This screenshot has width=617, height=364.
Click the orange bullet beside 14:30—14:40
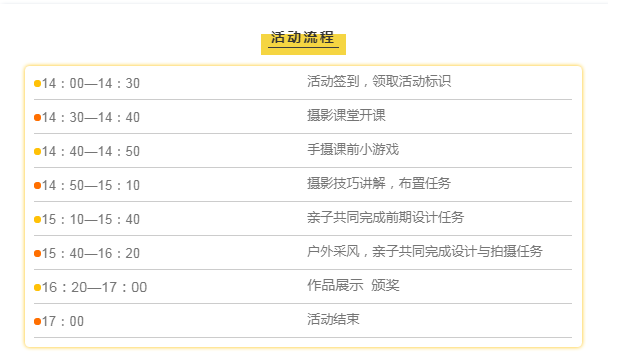coord(37,117)
